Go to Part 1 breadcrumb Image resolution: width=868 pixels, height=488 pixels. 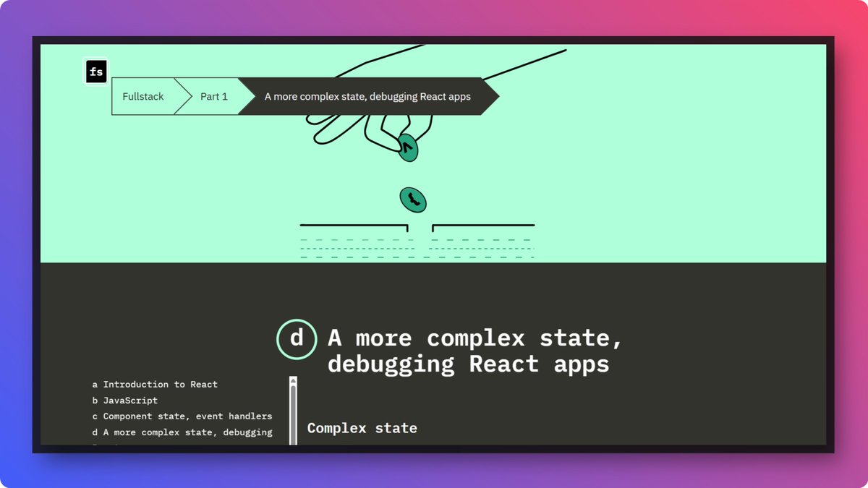click(213, 96)
